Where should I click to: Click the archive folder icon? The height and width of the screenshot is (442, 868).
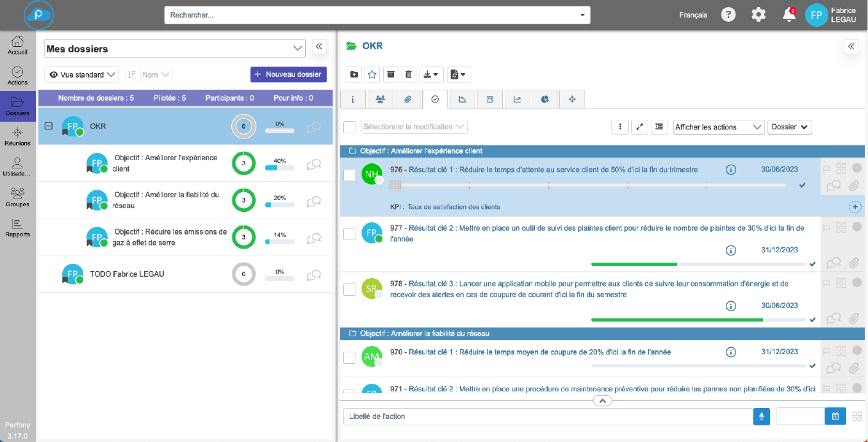[x=390, y=75]
